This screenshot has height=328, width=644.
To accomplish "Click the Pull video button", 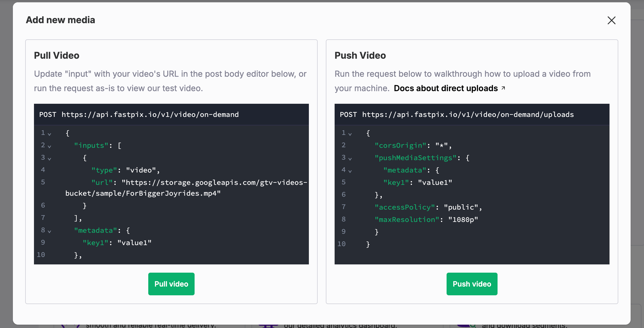I will pos(171,284).
